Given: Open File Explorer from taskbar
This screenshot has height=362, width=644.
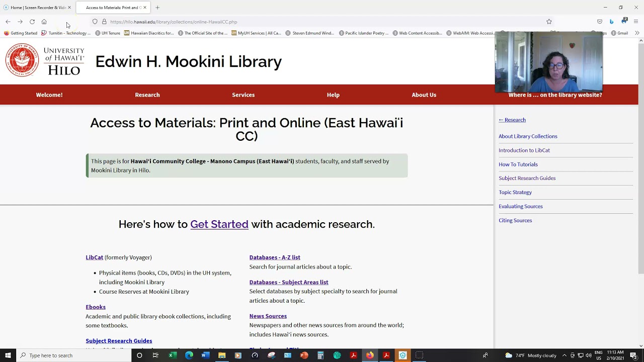Looking at the screenshot, I should 222,355.
